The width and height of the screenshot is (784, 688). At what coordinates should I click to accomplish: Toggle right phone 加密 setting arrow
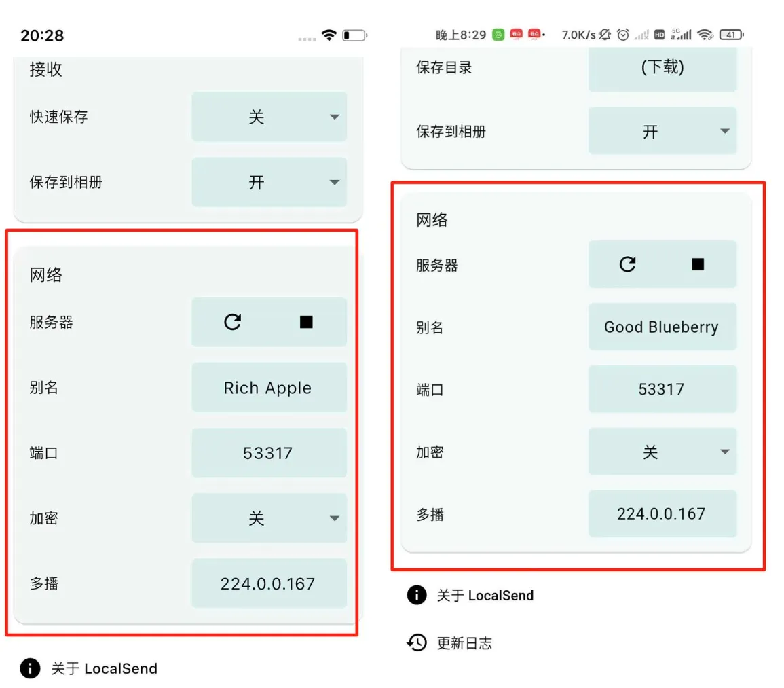pyautogui.click(x=724, y=452)
